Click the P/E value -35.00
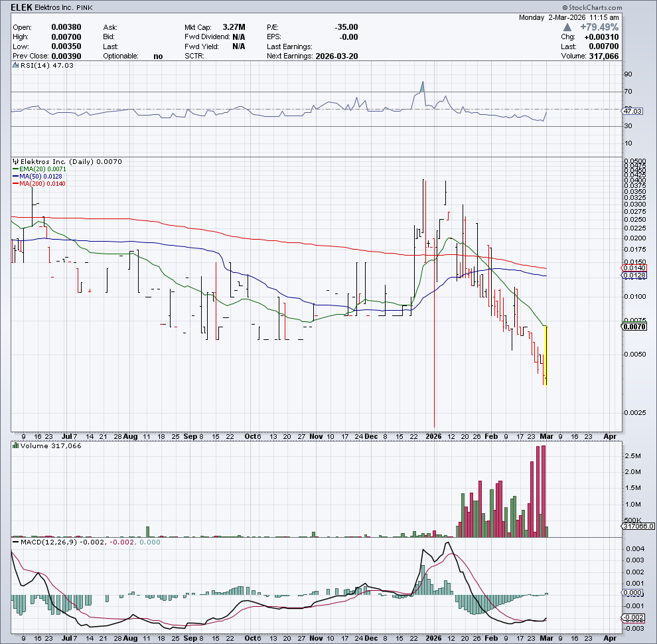This screenshot has width=657, height=644. click(346, 27)
